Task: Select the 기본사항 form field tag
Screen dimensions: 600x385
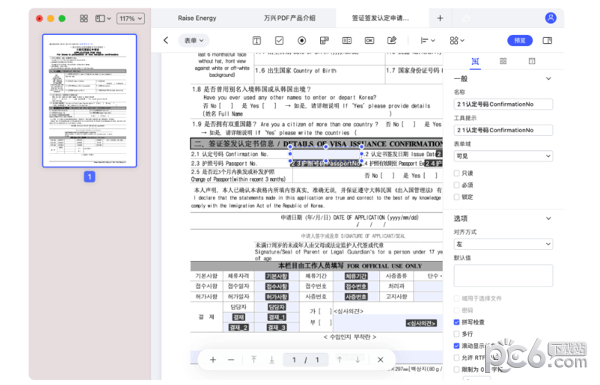Action: tap(277, 276)
